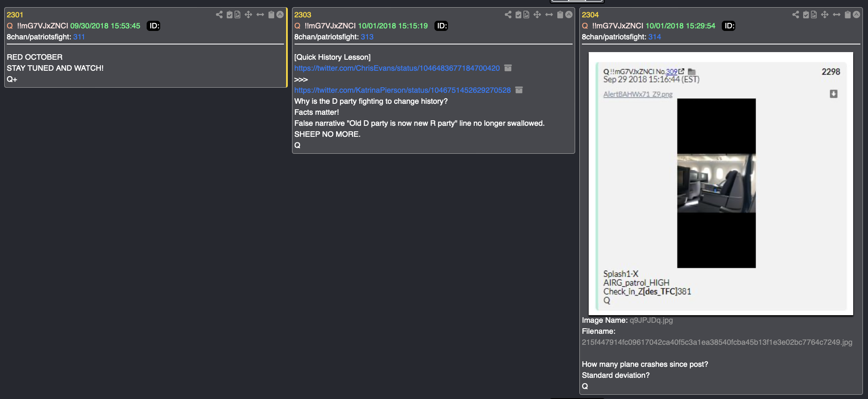Click image file icon on post 2304

coord(814,15)
